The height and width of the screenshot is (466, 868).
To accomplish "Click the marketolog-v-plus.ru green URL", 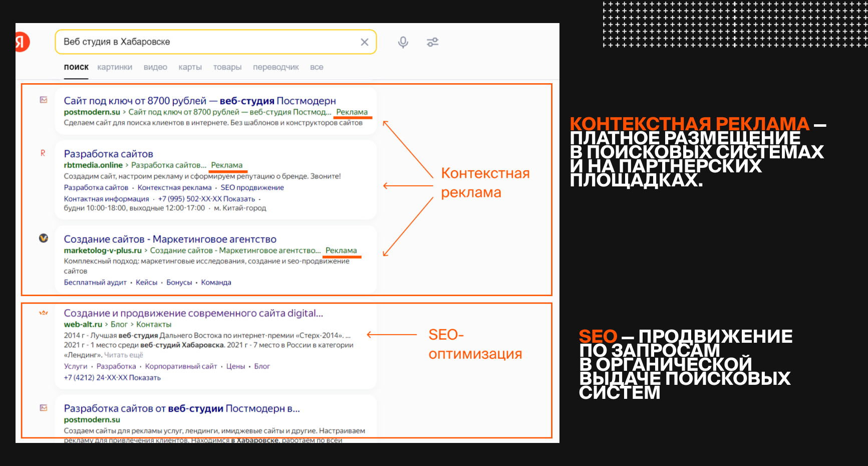I will tap(103, 251).
